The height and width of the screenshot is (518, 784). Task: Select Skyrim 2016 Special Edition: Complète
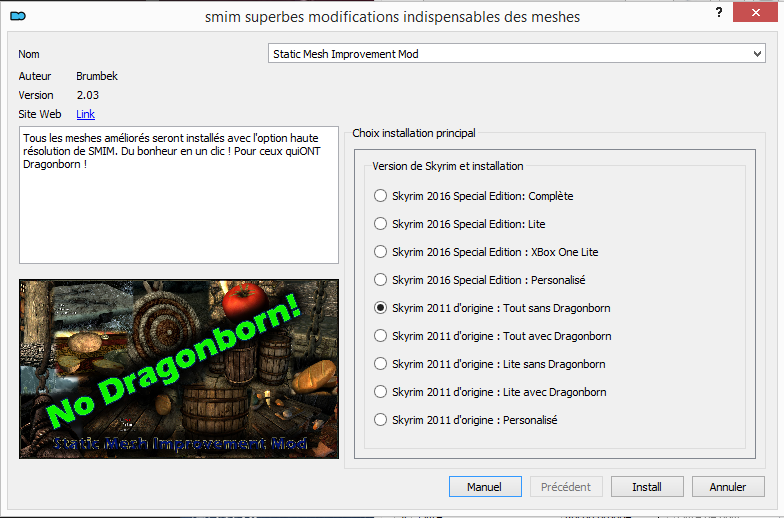380,196
